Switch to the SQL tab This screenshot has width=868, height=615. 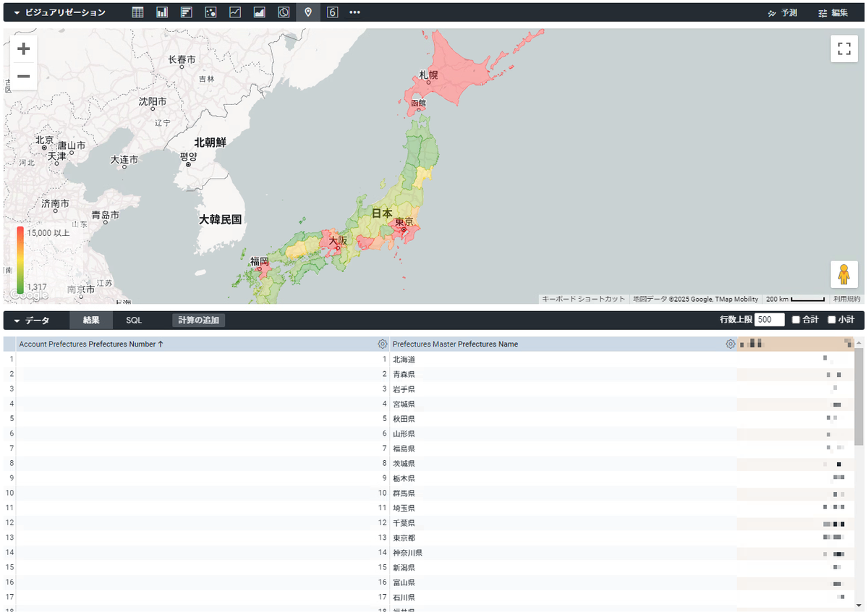(x=134, y=320)
